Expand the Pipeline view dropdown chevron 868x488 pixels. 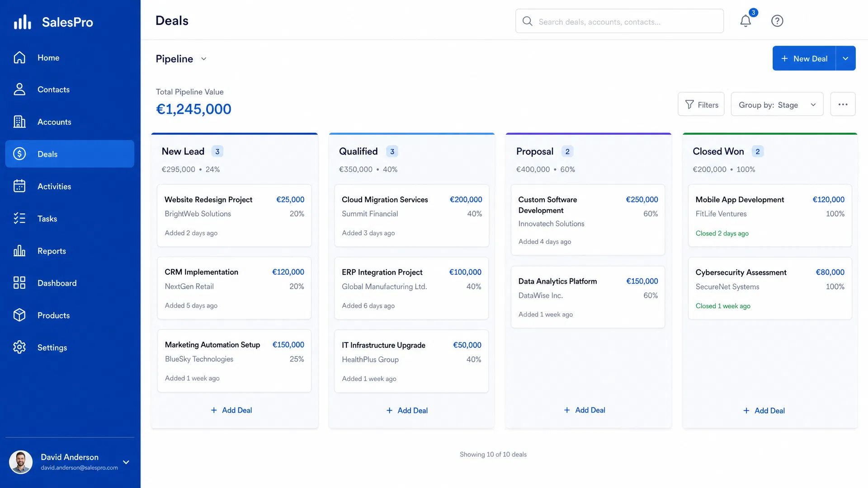pyautogui.click(x=203, y=59)
